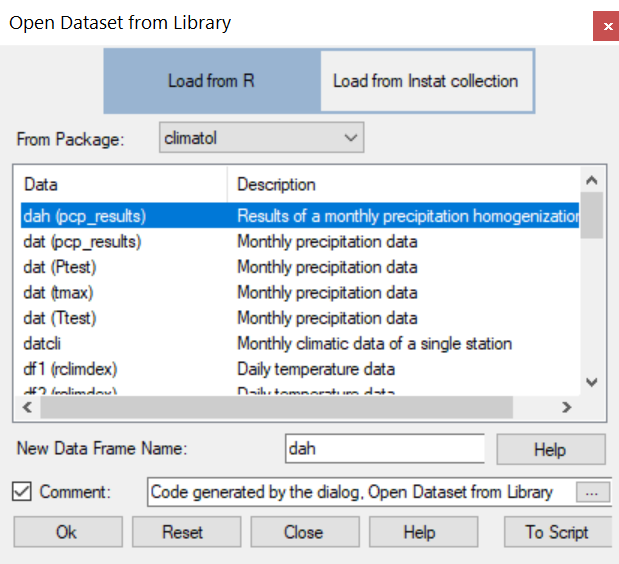
Task: Click list scroll up arrow
Action: click(x=591, y=180)
